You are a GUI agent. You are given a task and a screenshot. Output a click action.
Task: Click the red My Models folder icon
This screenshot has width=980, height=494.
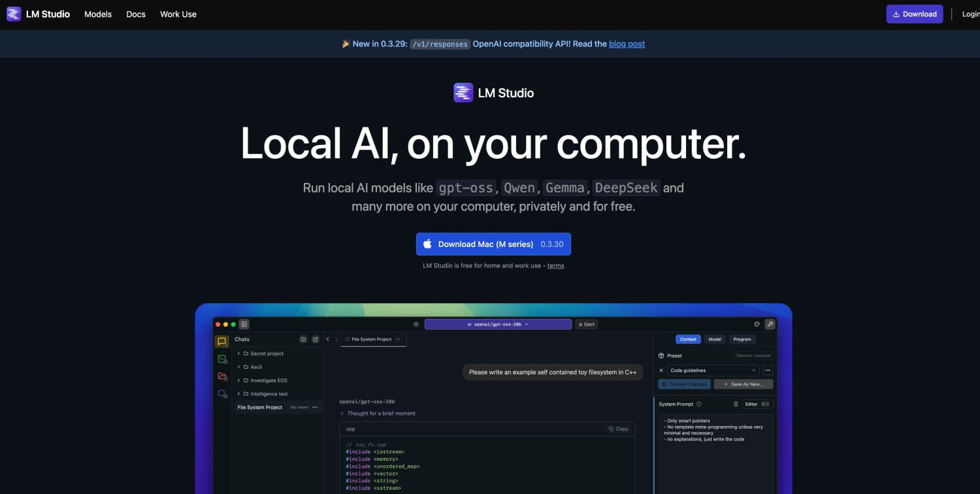tap(222, 376)
